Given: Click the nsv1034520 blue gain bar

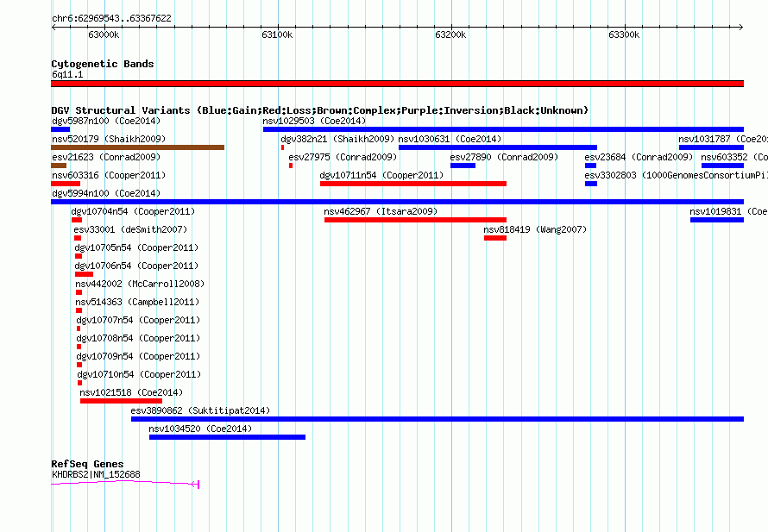Looking at the screenshot, I should 227,437.
